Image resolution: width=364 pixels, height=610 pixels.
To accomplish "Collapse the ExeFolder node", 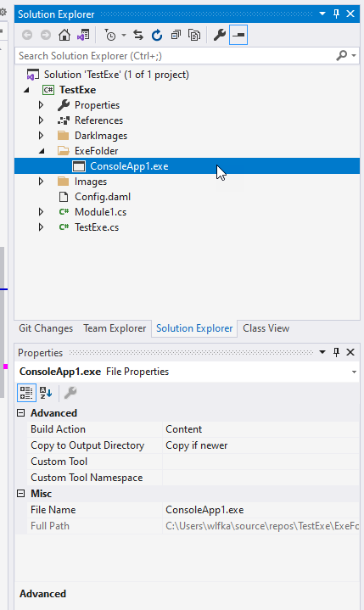I will tap(42, 151).
